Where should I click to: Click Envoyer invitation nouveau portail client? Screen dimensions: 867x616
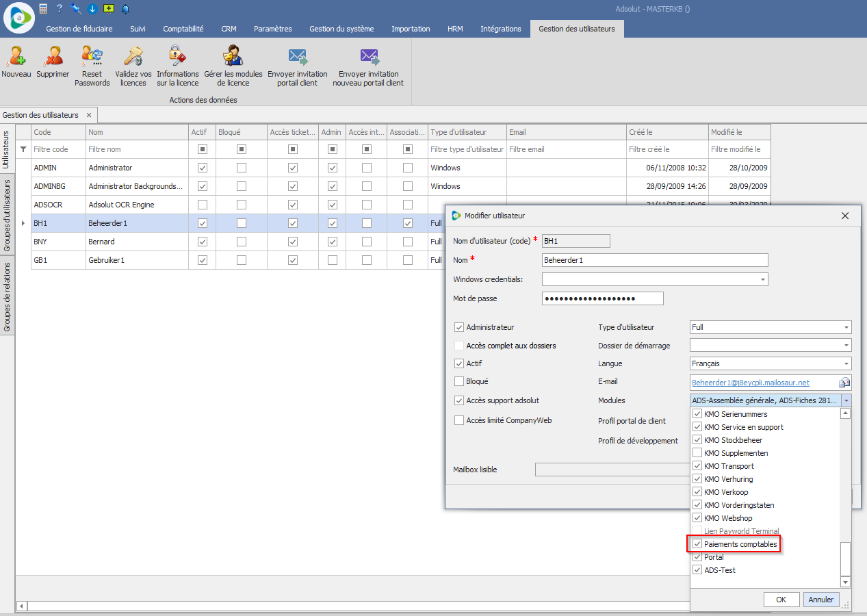click(x=369, y=66)
